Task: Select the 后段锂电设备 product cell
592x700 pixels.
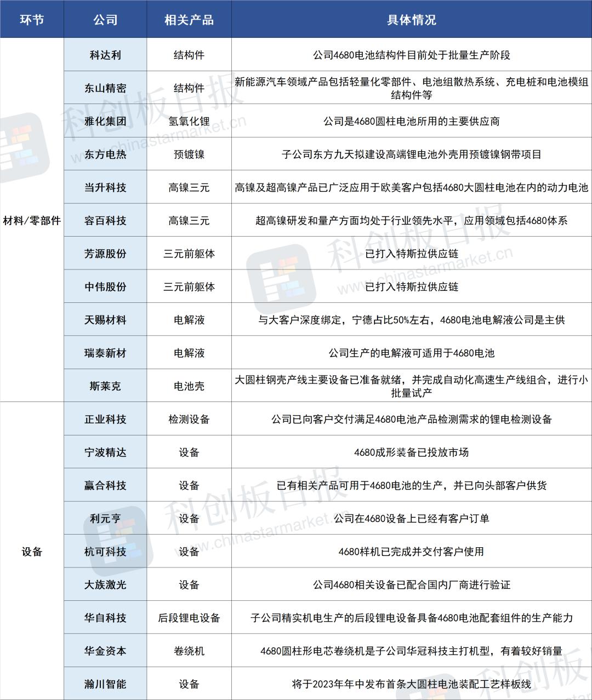Action: 189,618
